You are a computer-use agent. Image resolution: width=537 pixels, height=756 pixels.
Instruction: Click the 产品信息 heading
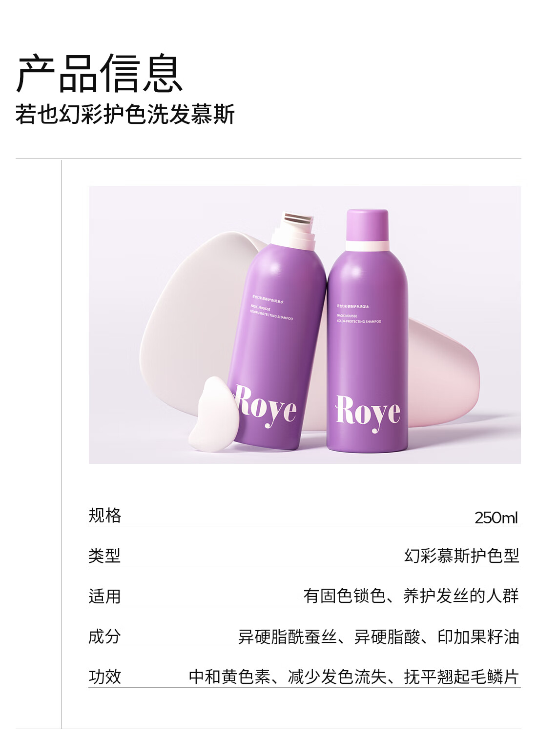coord(100,73)
